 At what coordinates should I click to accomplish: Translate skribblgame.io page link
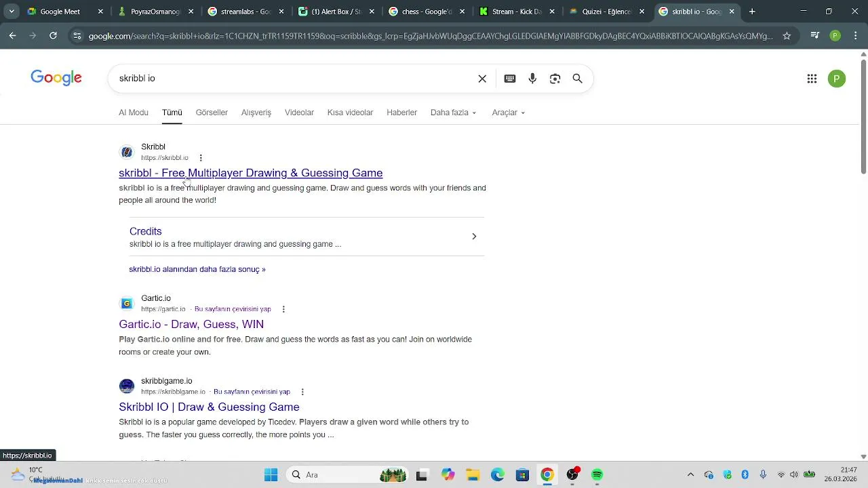click(252, 392)
